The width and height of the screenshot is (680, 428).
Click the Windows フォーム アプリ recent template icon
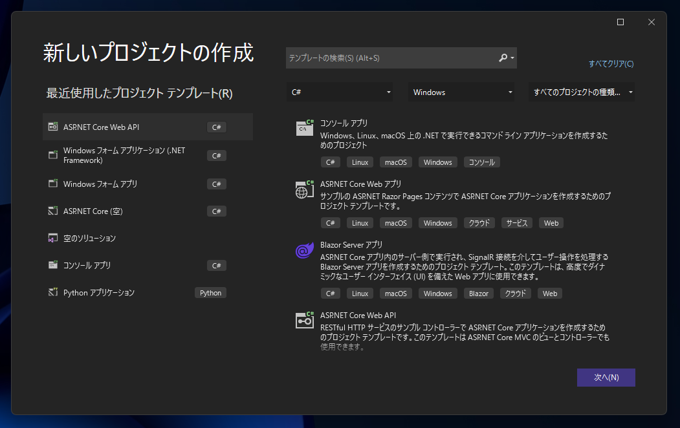[x=53, y=183]
